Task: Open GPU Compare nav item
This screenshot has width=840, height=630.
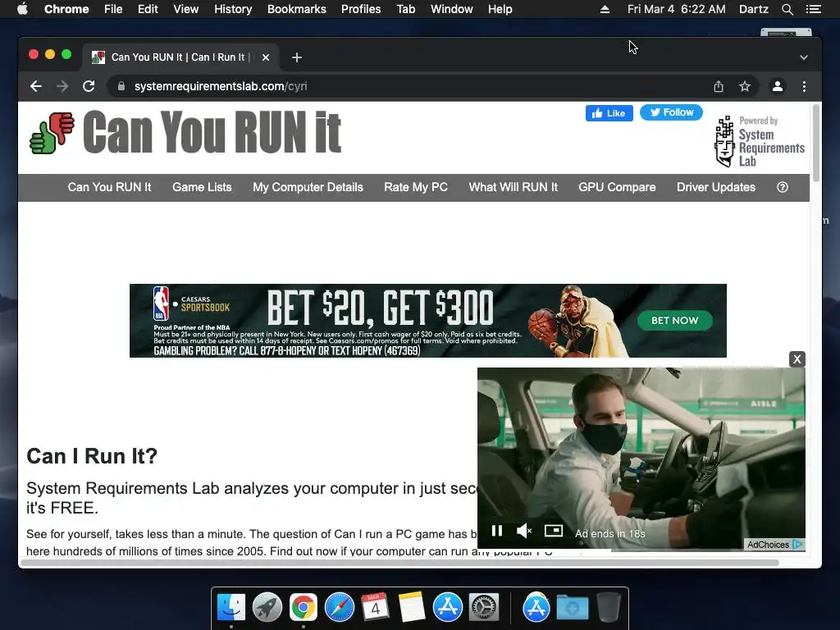Action: pos(617,187)
